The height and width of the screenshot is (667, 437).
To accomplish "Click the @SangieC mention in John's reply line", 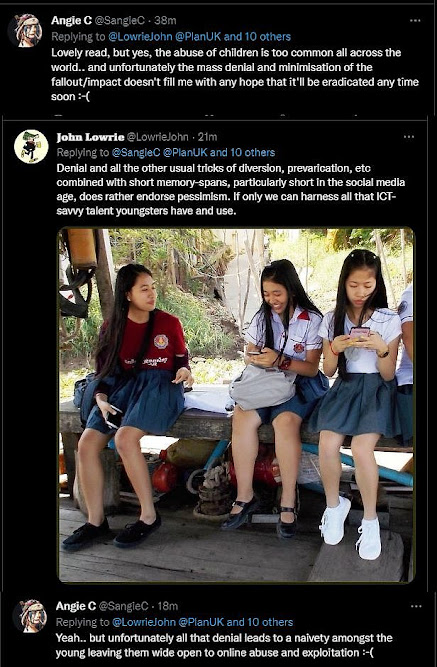I will (x=136, y=152).
